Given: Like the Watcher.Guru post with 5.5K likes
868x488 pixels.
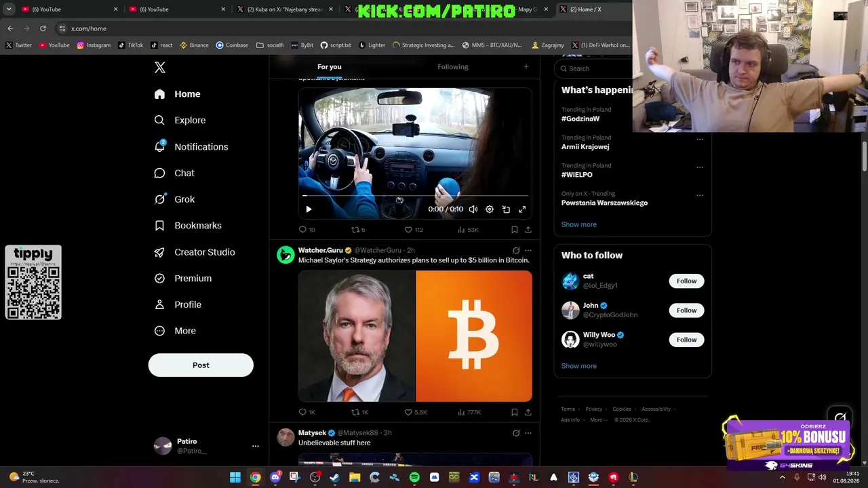Looking at the screenshot, I should tap(416, 412).
